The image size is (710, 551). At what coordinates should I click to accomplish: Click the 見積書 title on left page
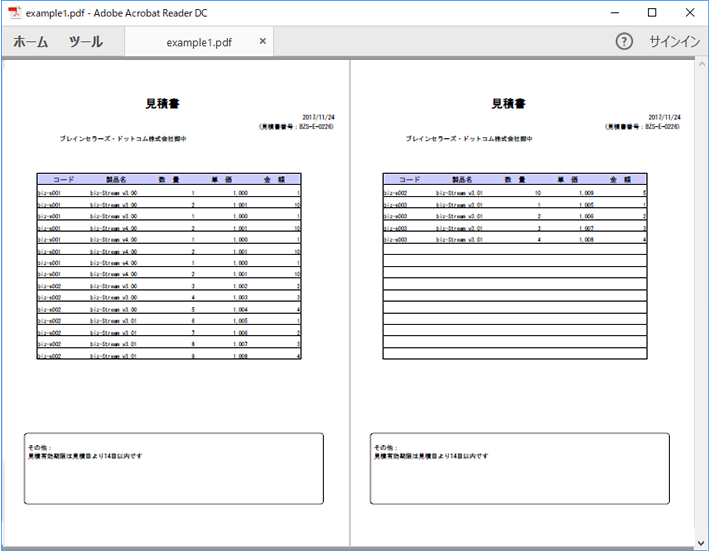[x=162, y=104]
